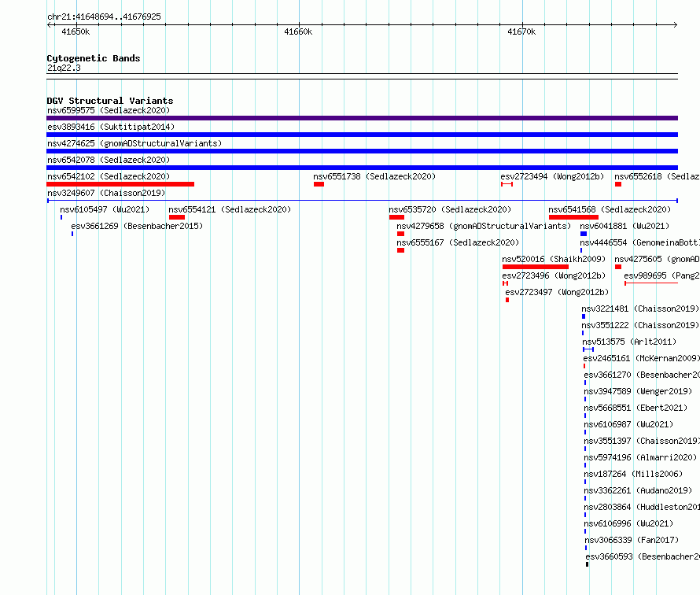This screenshot has height=595, width=700.
Task: Click nsv2803864 Huddleston label
Action: 642,507
